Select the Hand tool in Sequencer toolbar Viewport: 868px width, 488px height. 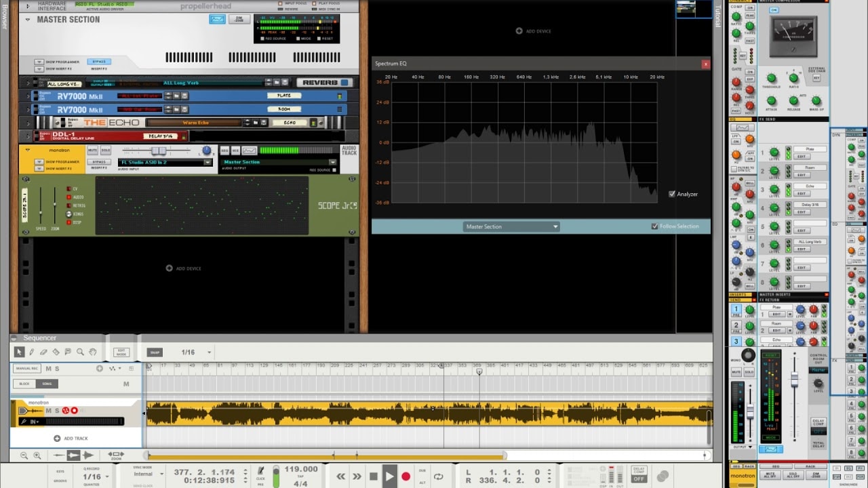point(92,352)
